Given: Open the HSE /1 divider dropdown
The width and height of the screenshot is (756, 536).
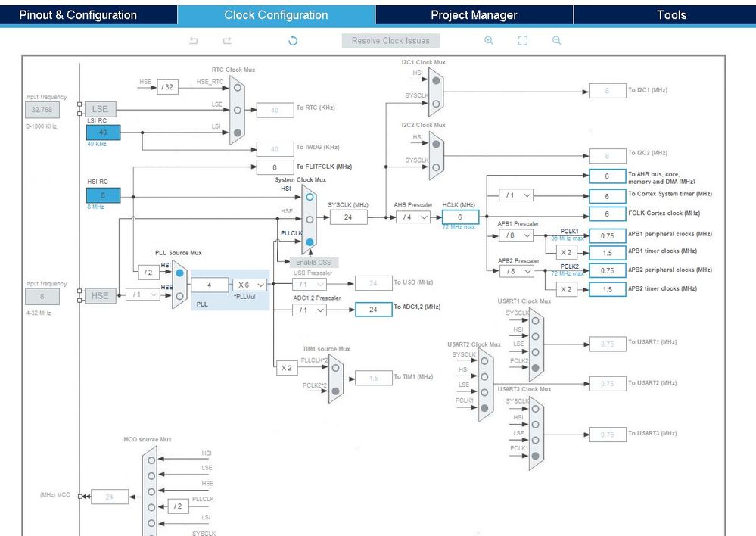Looking at the screenshot, I should tap(143, 294).
